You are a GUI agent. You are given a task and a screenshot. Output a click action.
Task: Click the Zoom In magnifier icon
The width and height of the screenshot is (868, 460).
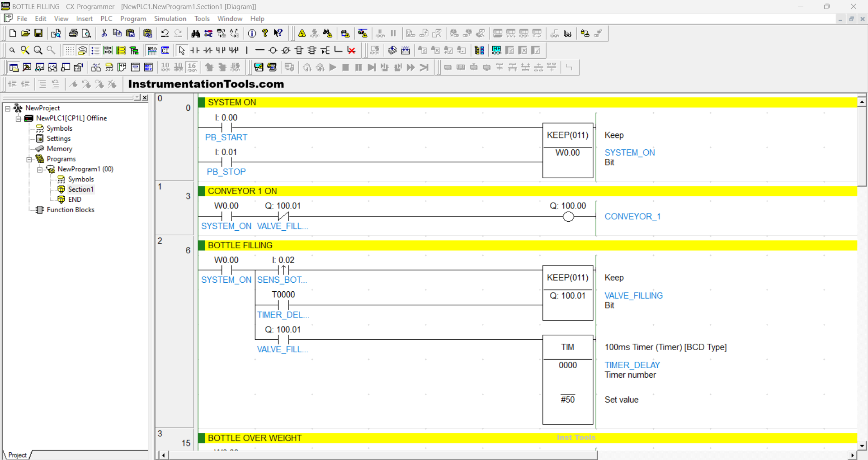coord(38,50)
